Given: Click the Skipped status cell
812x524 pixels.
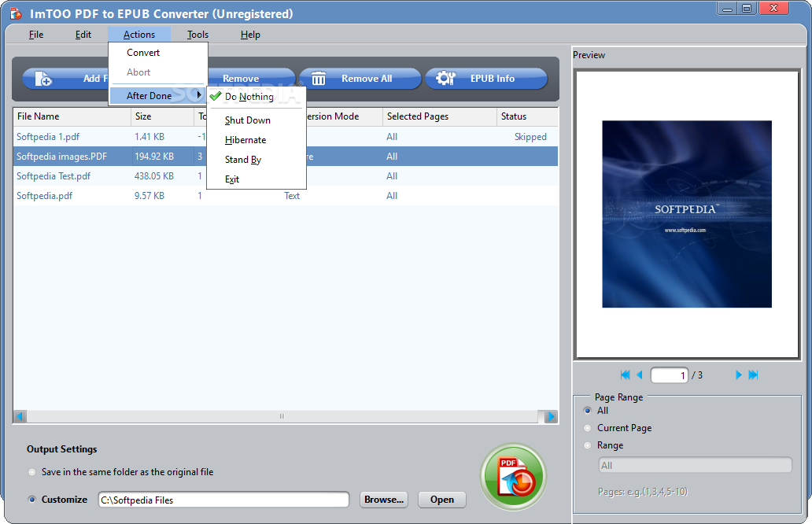Looking at the screenshot, I should click(530, 137).
